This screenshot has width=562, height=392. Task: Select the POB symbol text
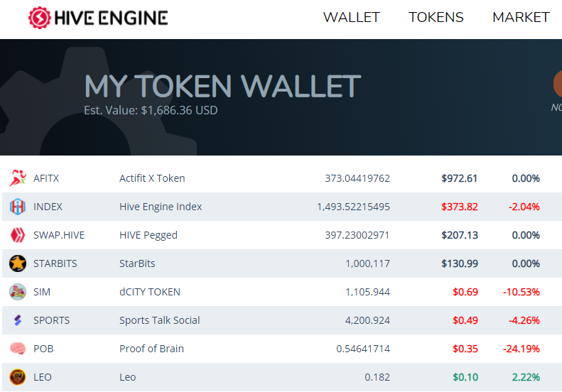click(43, 349)
